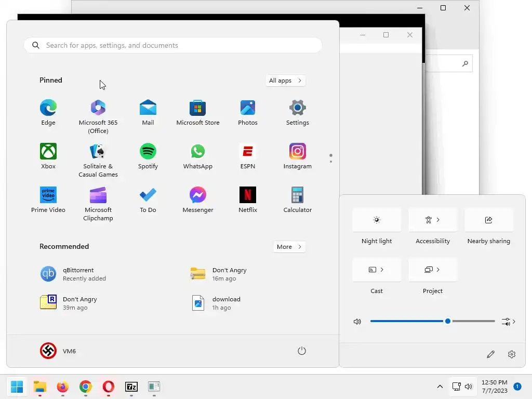Show More recommended items
This screenshot has height=399, width=532.
pos(289,247)
